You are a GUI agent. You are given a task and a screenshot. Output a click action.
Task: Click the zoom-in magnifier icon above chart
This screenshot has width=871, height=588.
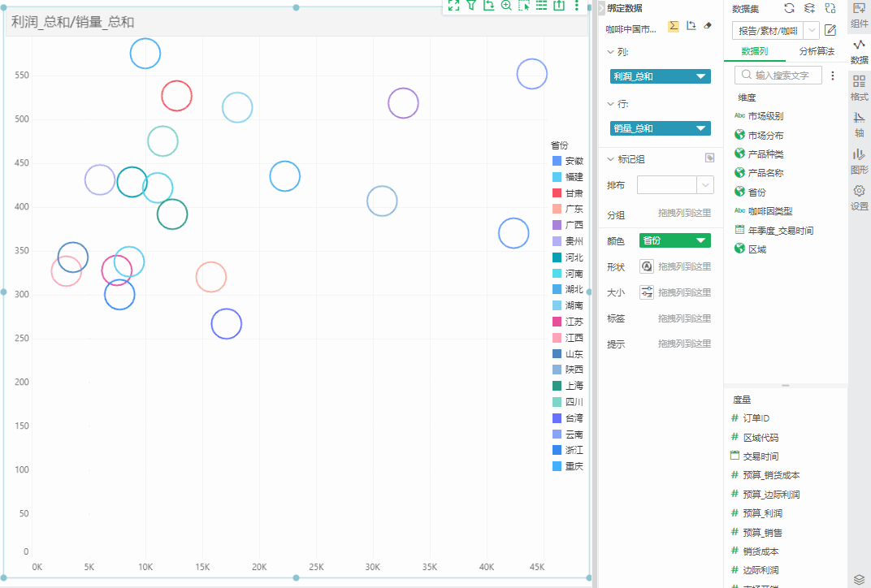coord(506,5)
